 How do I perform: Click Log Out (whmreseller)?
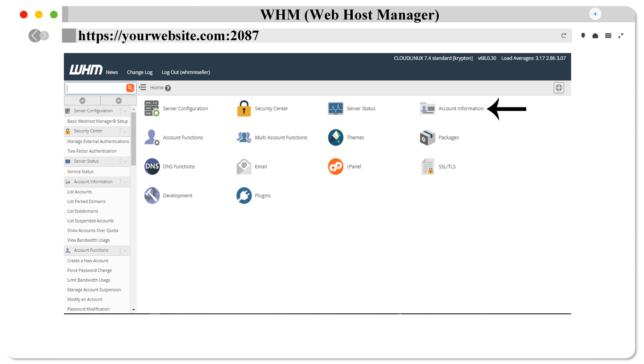(x=186, y=72)
